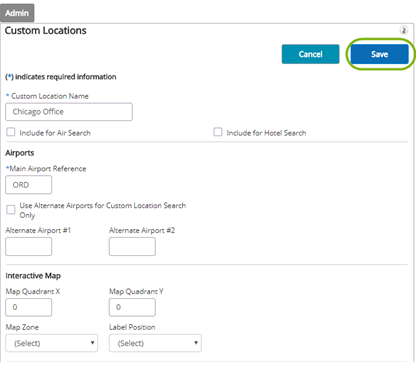The height and width of the screenshot is (366, 416).
Task: Select the Interactive Map section heading
Action: click(x=33, y=276)
